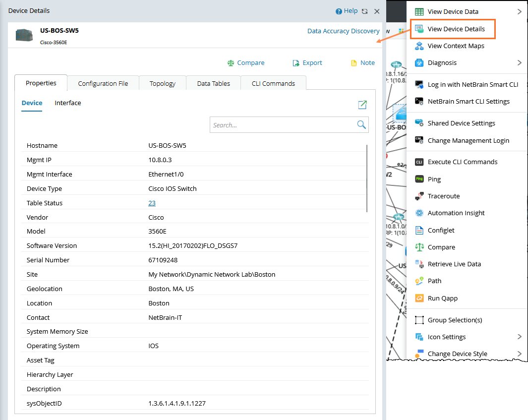Click the Ping icon in context menu
The image size is (528, 420).
[419, 179]
